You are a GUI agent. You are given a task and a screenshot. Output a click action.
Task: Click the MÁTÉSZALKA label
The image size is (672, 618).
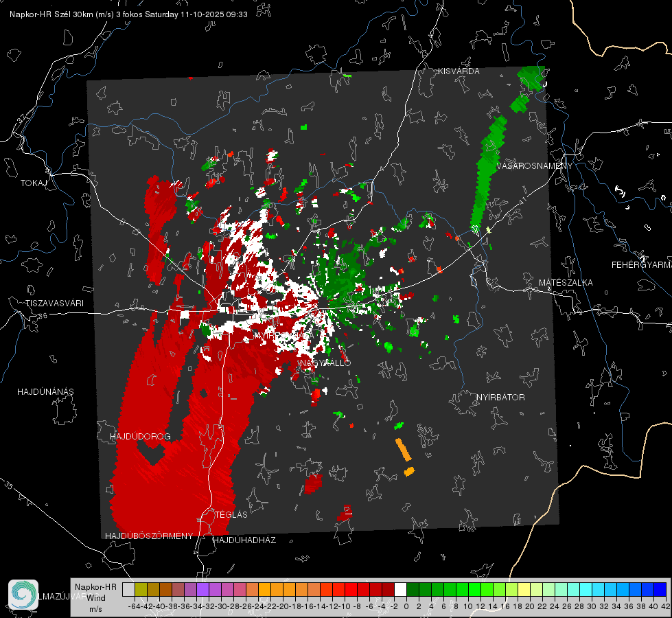566,283
